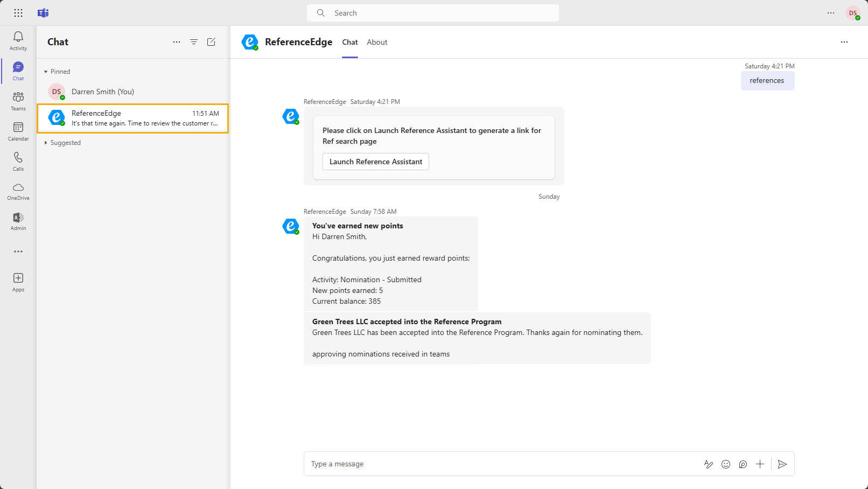Open the Admin app icon

[18, 221]
